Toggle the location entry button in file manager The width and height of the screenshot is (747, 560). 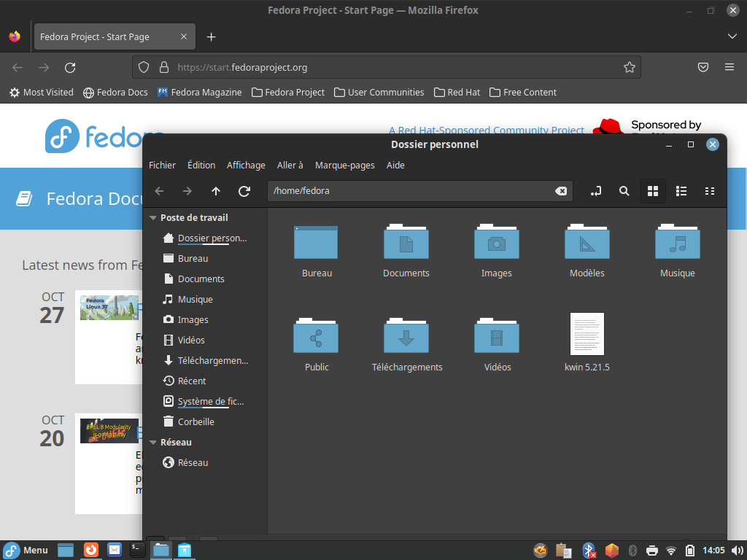595,191
